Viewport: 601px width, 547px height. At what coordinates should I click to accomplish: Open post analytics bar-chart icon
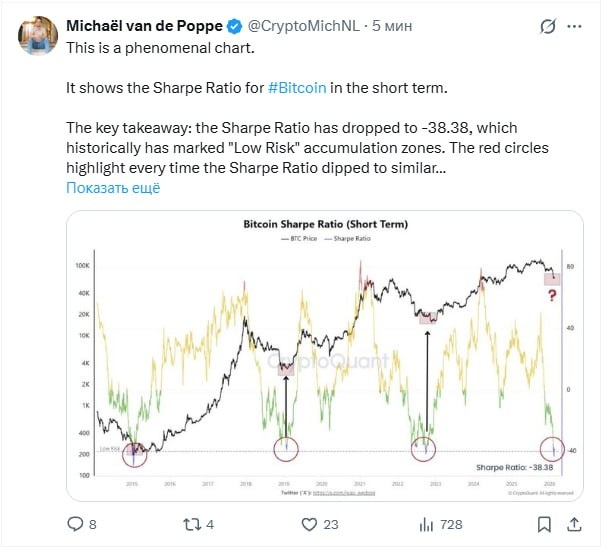[427, 523]
